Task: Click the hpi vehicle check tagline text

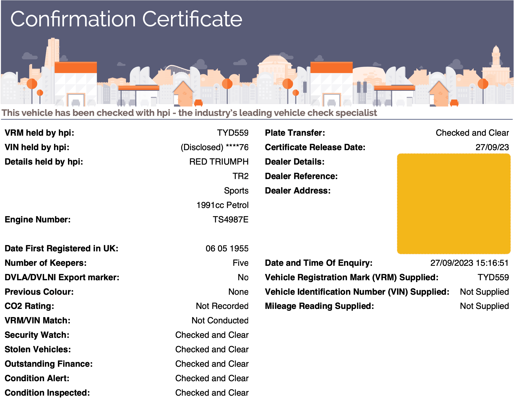Action: tap(189, 113)
